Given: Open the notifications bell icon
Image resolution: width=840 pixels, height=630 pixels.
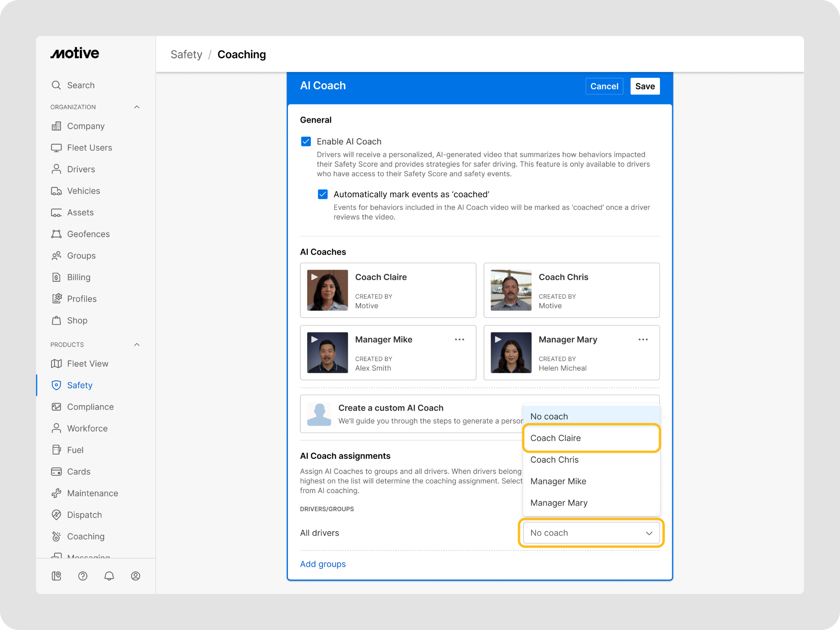Looking at the screenshot, I should [109, 576].
